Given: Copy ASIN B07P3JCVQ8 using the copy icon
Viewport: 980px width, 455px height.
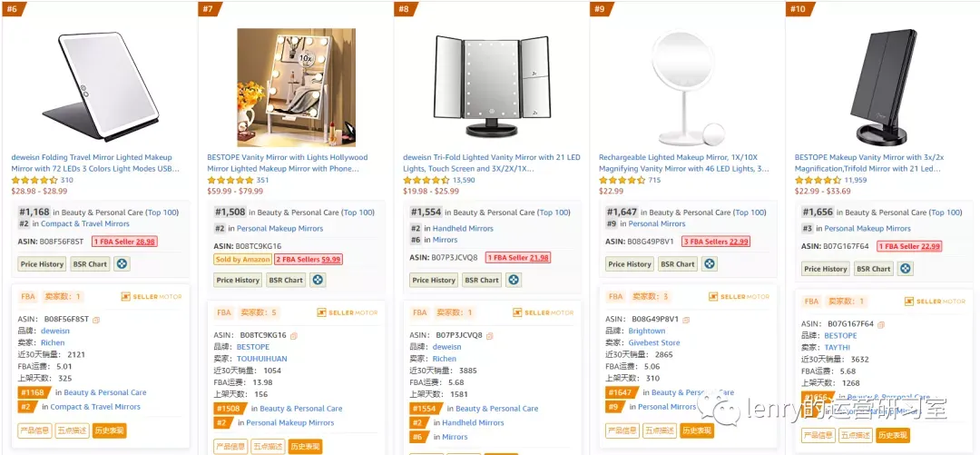Looking at the screenshot, I should [489, 335].
